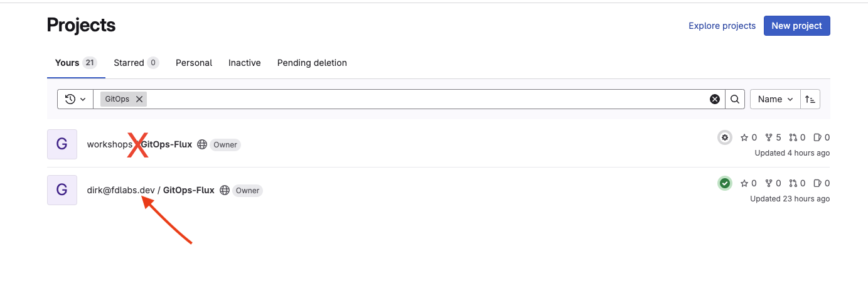
Task: Open the Name sort dropdown
Action: click(x=775, y=99)
